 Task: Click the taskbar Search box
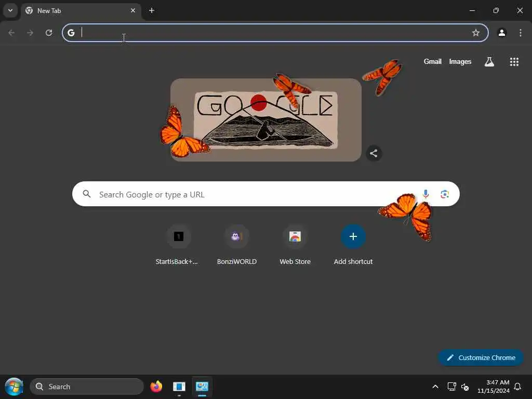coord(87,387)
